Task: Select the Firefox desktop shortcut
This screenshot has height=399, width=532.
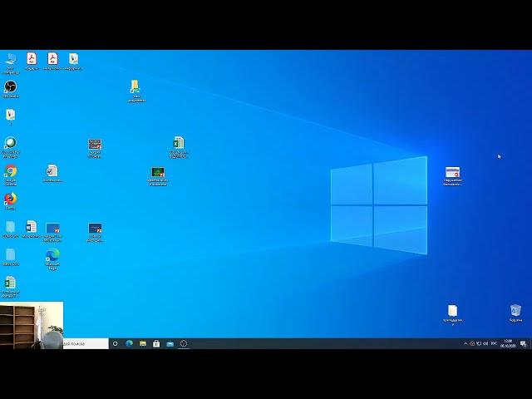Action: [11, 201]
